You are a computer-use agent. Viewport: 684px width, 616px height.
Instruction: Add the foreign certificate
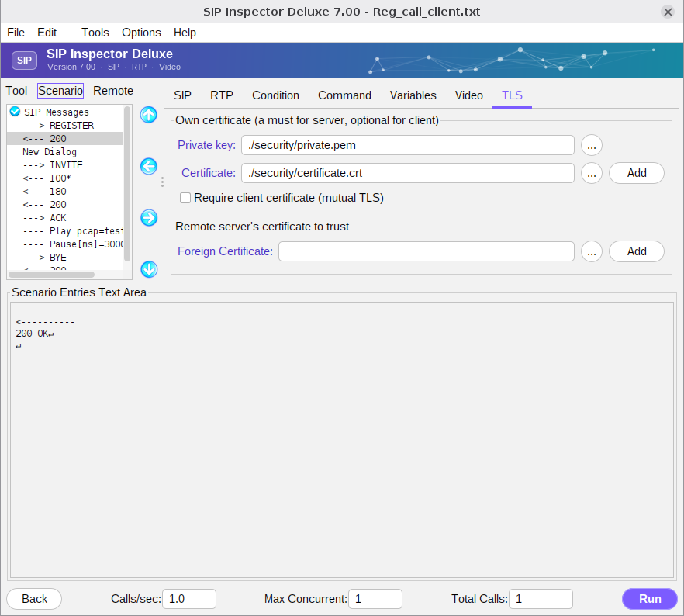(637, 251)
